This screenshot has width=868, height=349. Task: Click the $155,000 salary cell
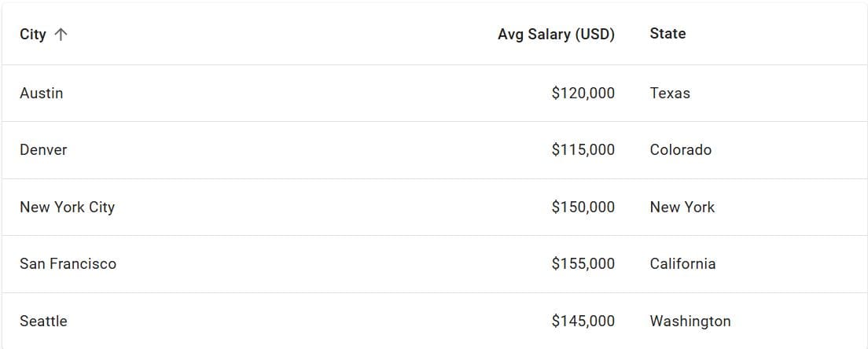[583, 264]
